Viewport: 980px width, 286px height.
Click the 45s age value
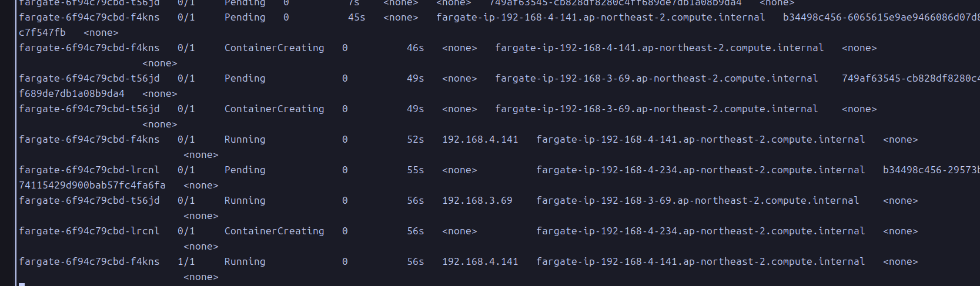(356, 18)
